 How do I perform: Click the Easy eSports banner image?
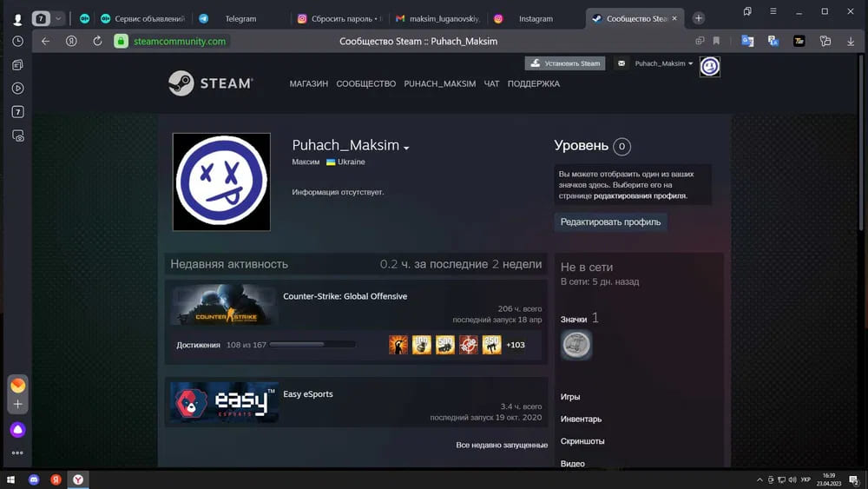pyautogui.click(x=224, y=403)
